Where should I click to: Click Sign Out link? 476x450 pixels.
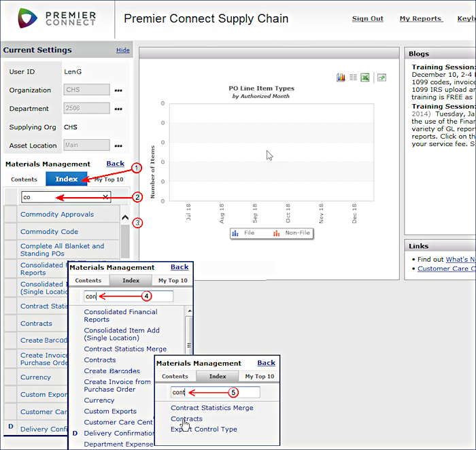pyautogui.click(x=367, y=19)
